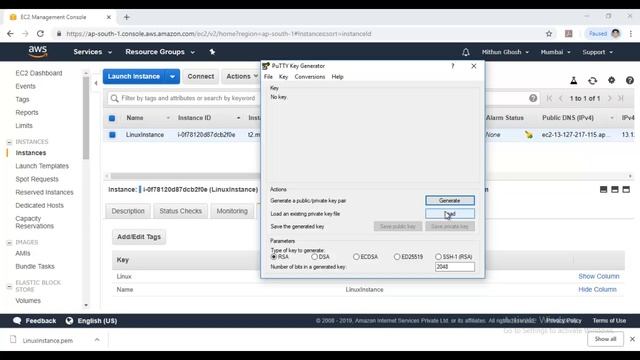This screenshot has height=360, width=640.
Task: Bookmark this page with the star
Action: point(549,34)
